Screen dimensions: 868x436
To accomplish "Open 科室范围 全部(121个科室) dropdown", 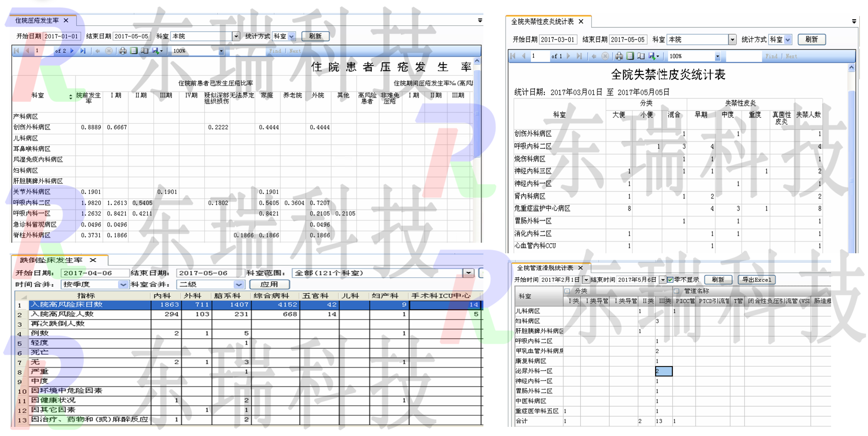I will click(469, 273).
